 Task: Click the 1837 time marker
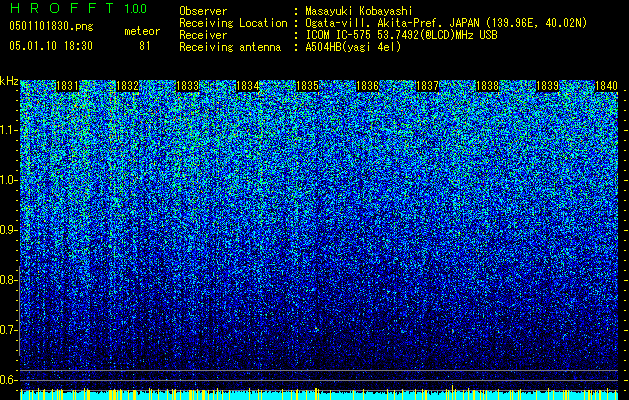pos(428,86)
